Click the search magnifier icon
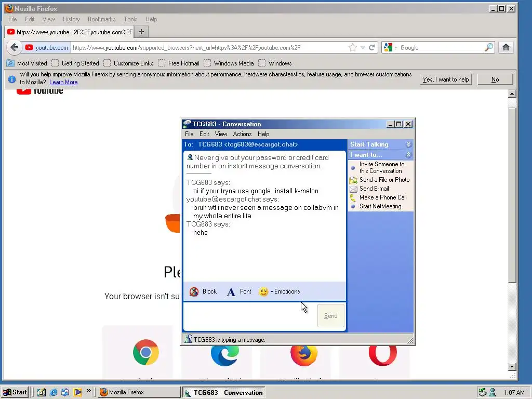The height and width of the screenshot is (399, 532). click(x=489, y=47)
